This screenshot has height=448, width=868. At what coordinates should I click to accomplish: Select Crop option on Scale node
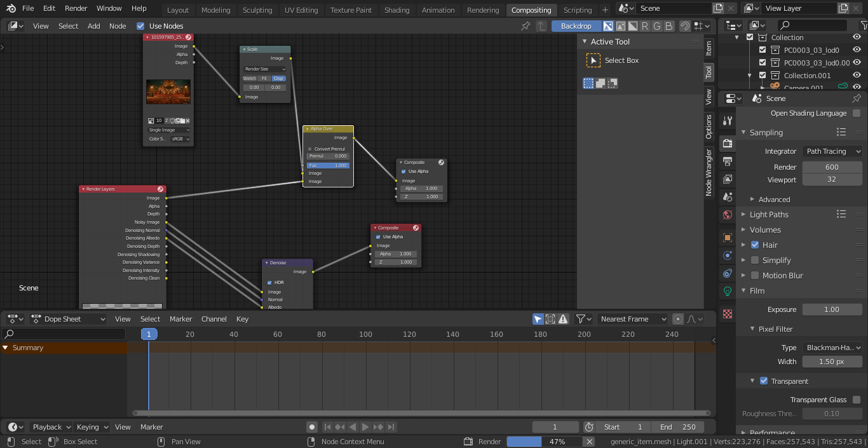tap(278, 79)
